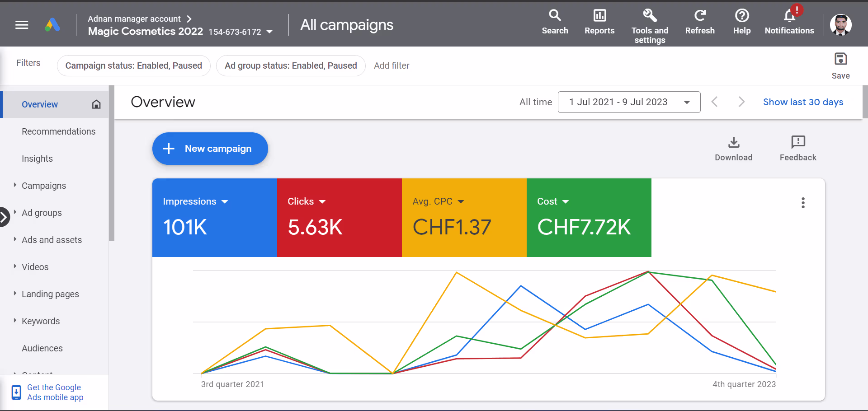The height and width of the screenshot is (411, 868).
Task: Select Recommendations in the sidebar
Action: point(58,131)
